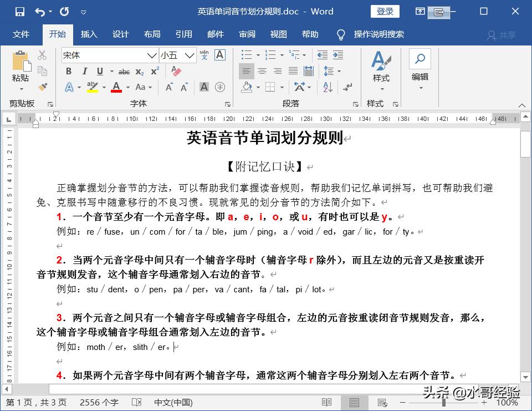Switch to the 插入 ribbon tab
The width and height of the screenshot is (532, 411).
tap(89, 34)
